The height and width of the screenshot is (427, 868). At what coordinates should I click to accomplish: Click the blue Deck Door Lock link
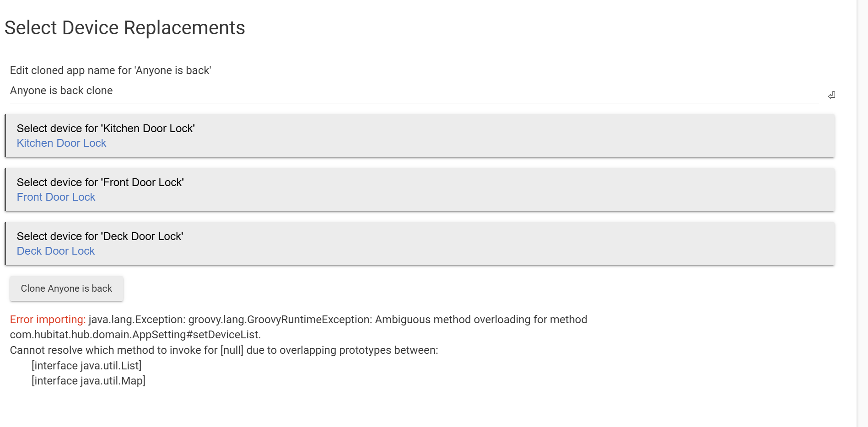point(56,251)
